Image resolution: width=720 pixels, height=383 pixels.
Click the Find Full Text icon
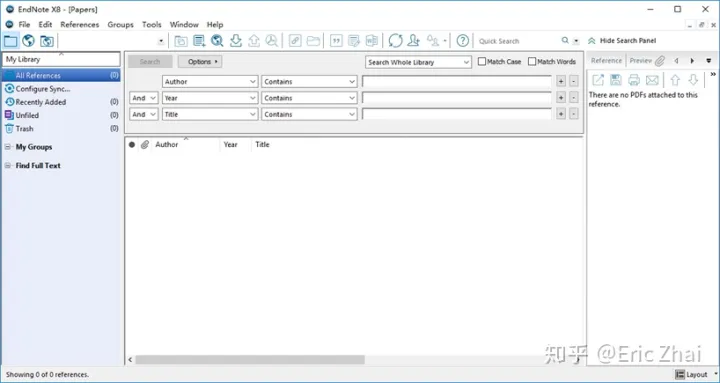(x=272, y=41)
